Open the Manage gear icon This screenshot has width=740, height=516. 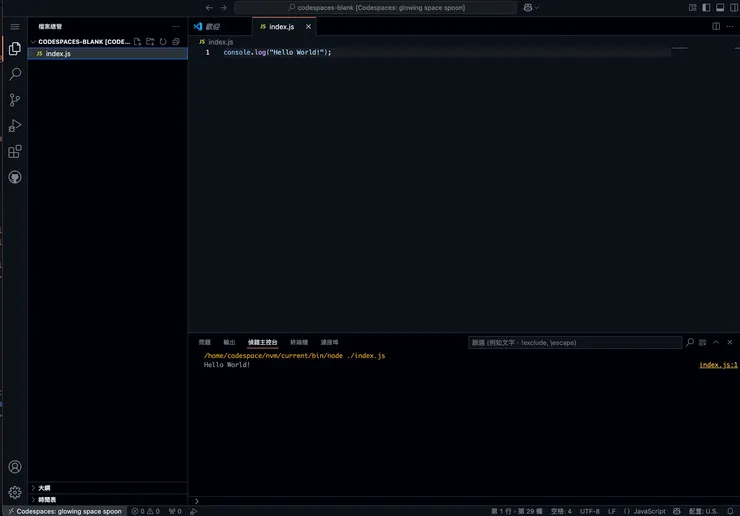coord(15,492)
